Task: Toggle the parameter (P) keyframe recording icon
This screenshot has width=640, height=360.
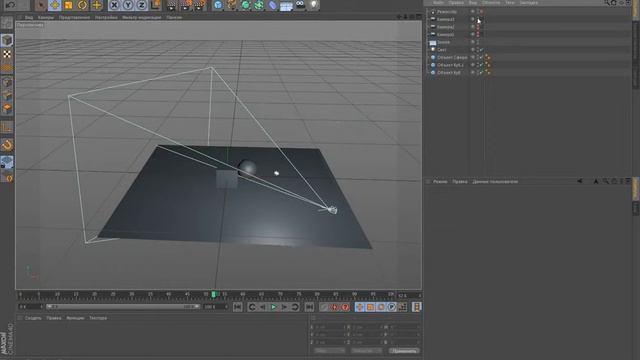Action: point(391,307)
